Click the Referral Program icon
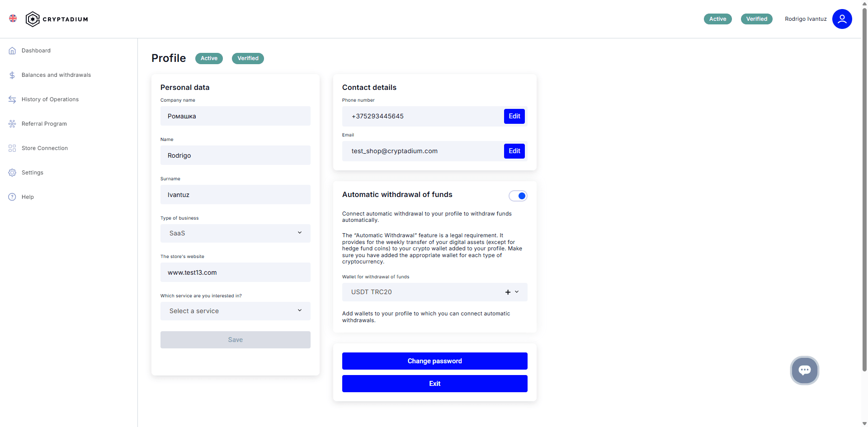The image size is (868, 427). pos(12,124)
